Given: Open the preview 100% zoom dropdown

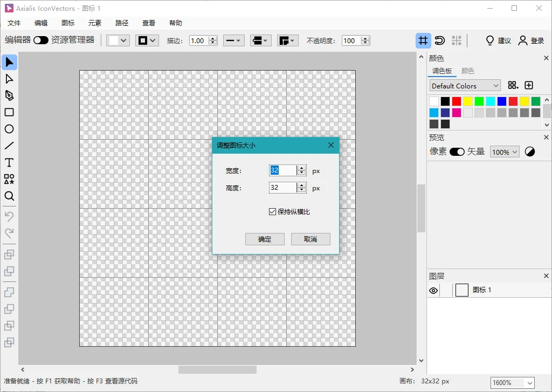Looking at the screenshot, I should pos(505,152).
